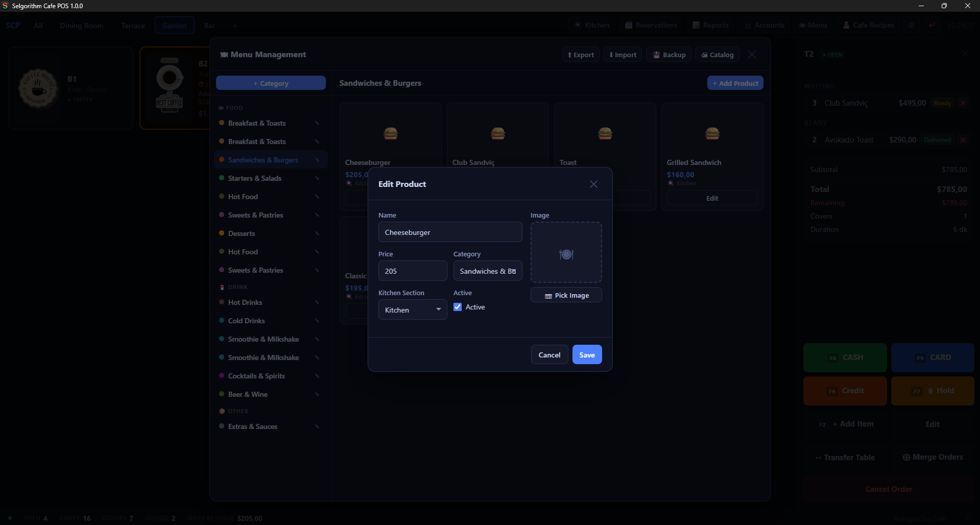Close the Menu Management panel
This screenshot has width=980, height=525.
(x=752, y=55)
